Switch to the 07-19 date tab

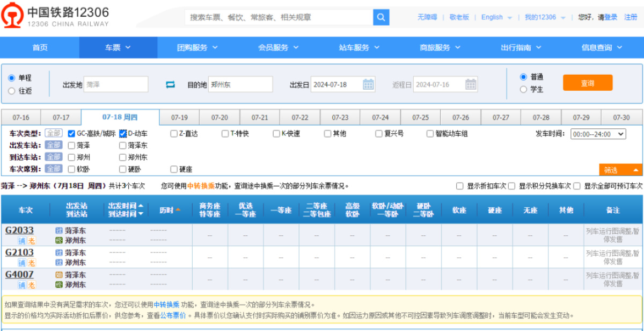coord(179,118)
